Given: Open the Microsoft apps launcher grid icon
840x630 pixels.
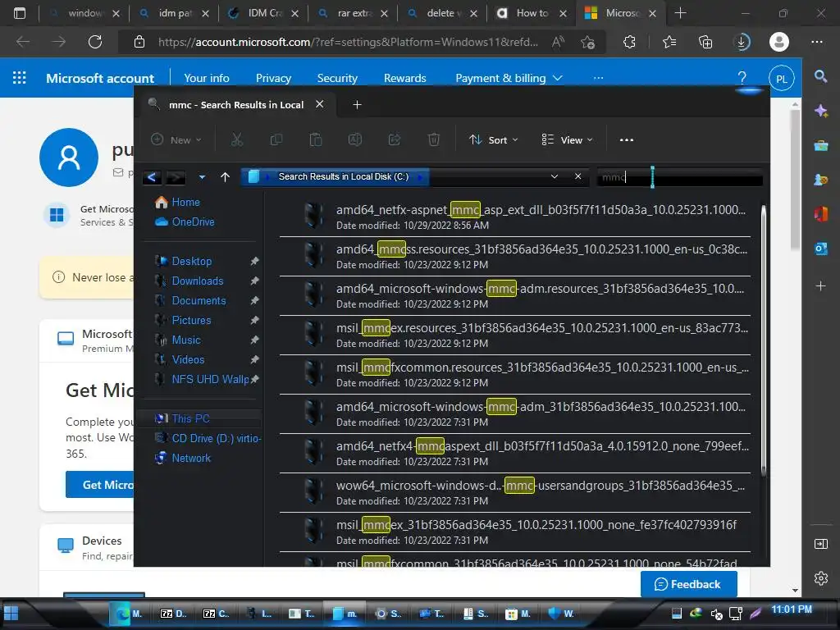Looking at the screenshot, I should pos(20,78).
